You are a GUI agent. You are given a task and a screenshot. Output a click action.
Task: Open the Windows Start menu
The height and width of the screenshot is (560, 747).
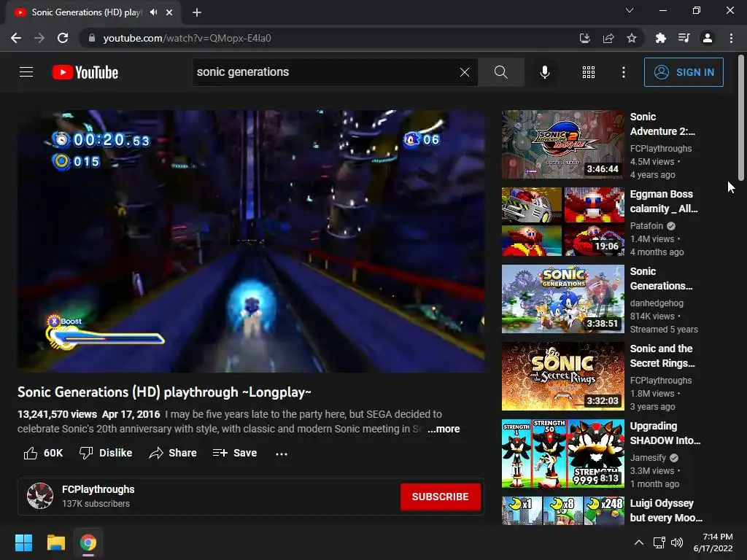pyautogui.click(x=23, y=542)
